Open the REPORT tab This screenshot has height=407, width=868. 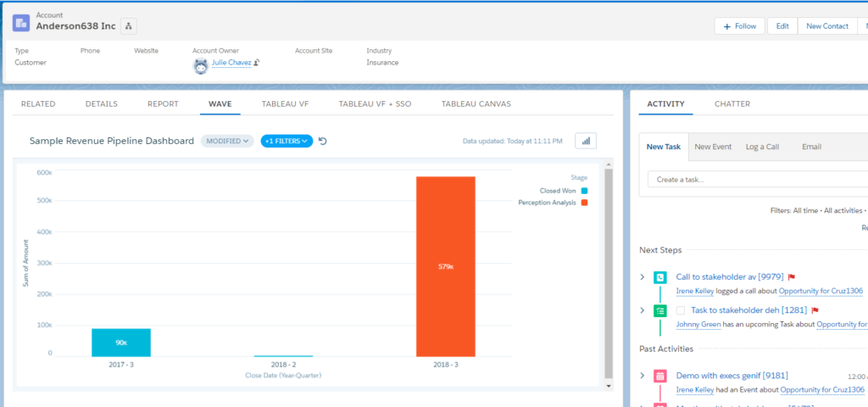[163, 103]
